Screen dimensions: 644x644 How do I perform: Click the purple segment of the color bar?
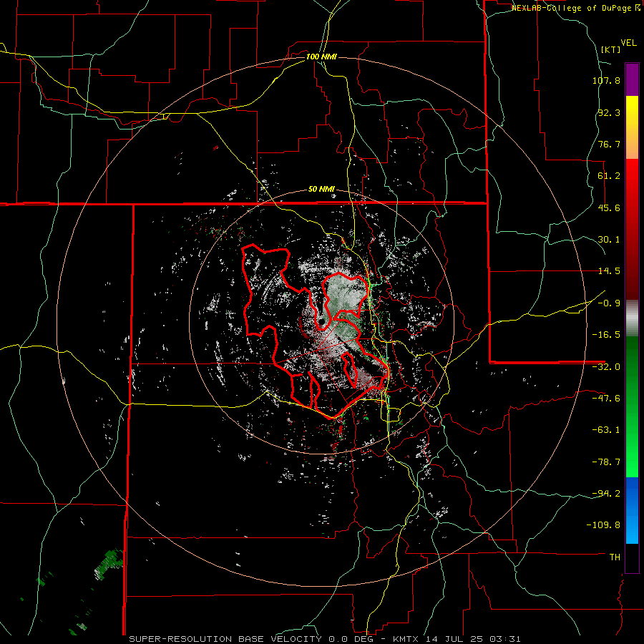632,79
